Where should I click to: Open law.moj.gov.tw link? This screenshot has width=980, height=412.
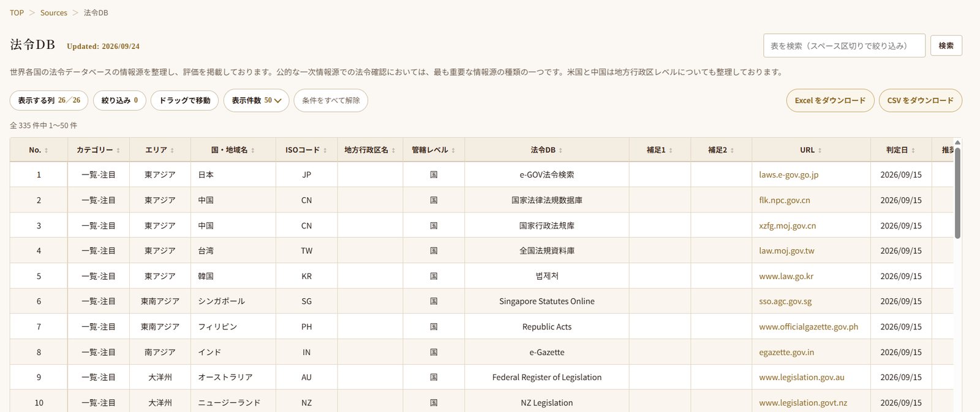pos(787,251)
